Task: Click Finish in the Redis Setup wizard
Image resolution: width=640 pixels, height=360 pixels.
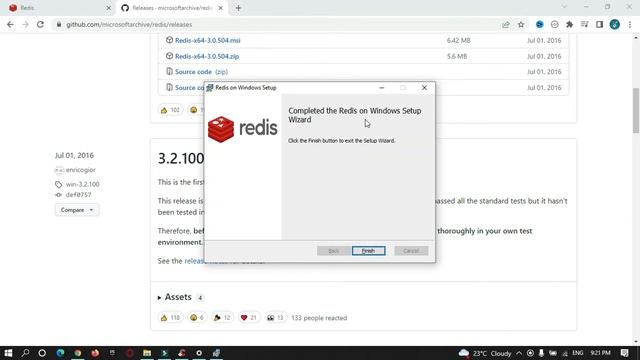Action: pos(368,251)
